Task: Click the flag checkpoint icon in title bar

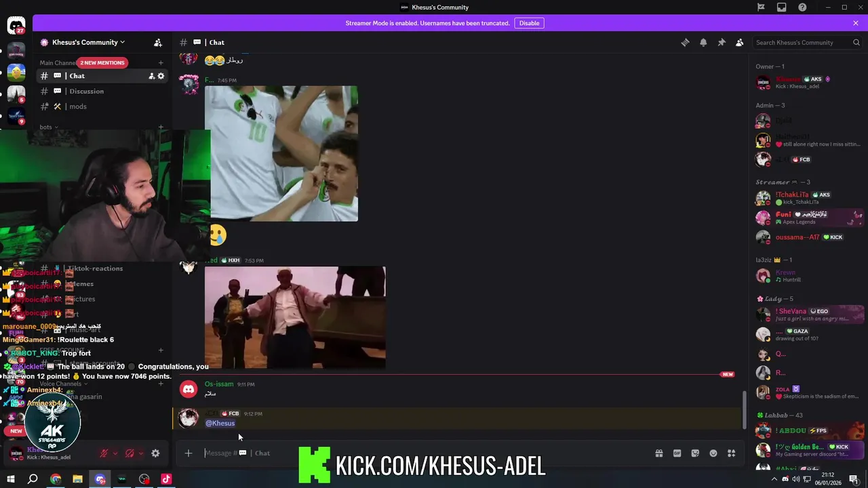Action: [x=761, y=7]
